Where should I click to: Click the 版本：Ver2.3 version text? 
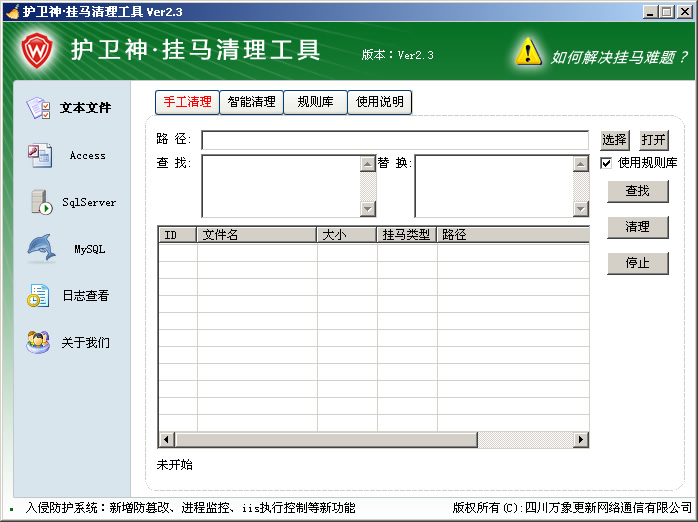[x=398, y=55]
